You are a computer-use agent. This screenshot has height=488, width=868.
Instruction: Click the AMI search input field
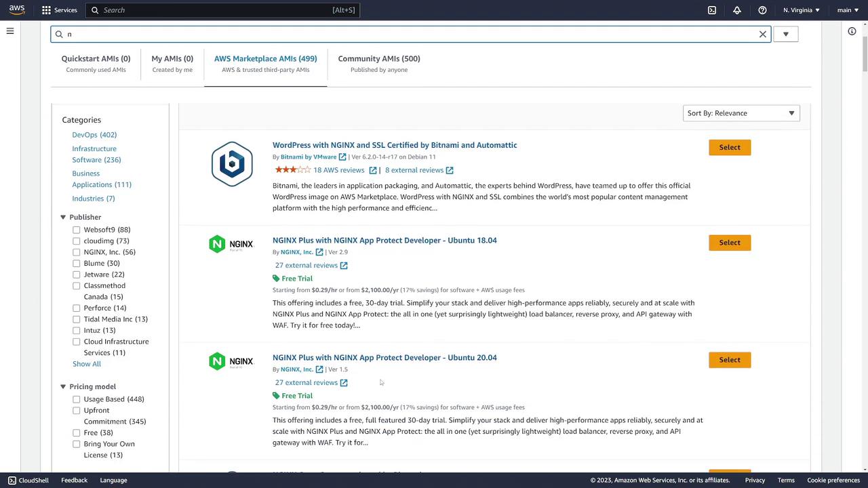pos(410,34)
